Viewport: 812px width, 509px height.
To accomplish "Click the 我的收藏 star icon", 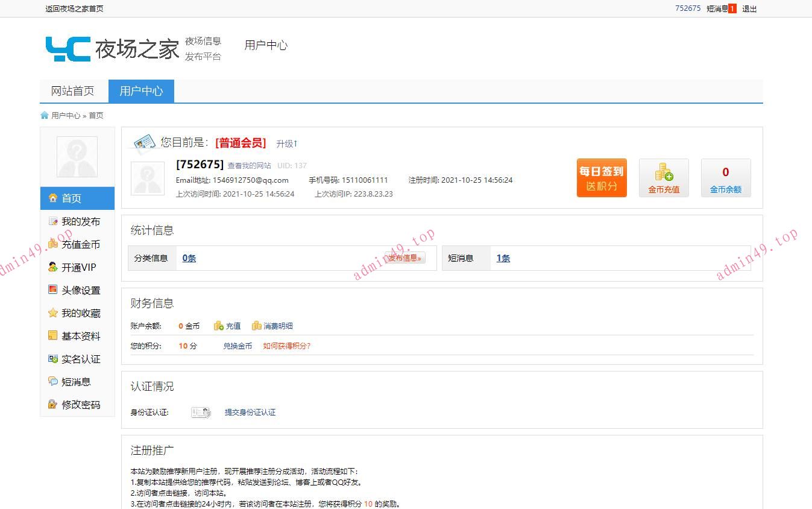I will [x=53, y=313].
